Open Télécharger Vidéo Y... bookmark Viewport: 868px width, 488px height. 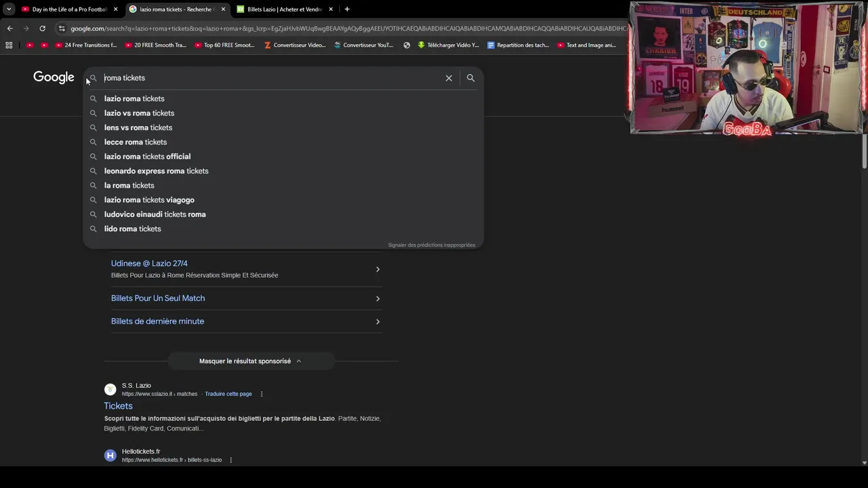(x=448, y=45)
